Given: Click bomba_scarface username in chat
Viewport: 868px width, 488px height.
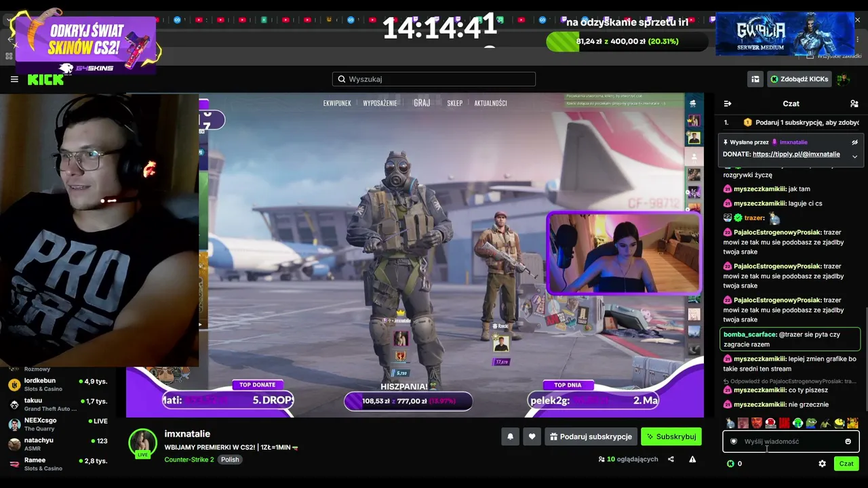Looking at the screenshot, I should [750, 335].
